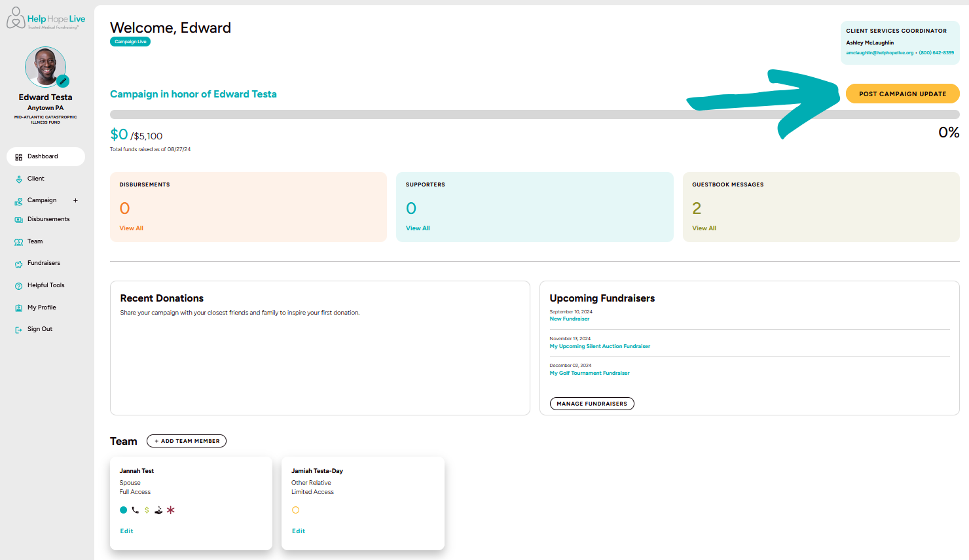Expand the Campaign section with the plus sign
The height and width of the screenshot is (560, 969).
tap(76, 200)
